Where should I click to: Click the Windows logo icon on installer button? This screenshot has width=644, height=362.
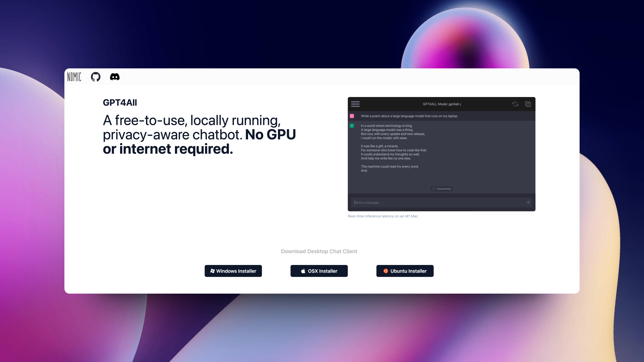[x=211, y=271]
